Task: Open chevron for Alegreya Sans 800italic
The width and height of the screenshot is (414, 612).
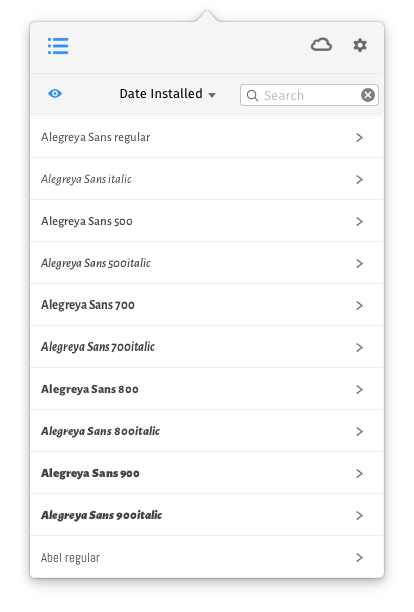Action: tap(359, 431)
